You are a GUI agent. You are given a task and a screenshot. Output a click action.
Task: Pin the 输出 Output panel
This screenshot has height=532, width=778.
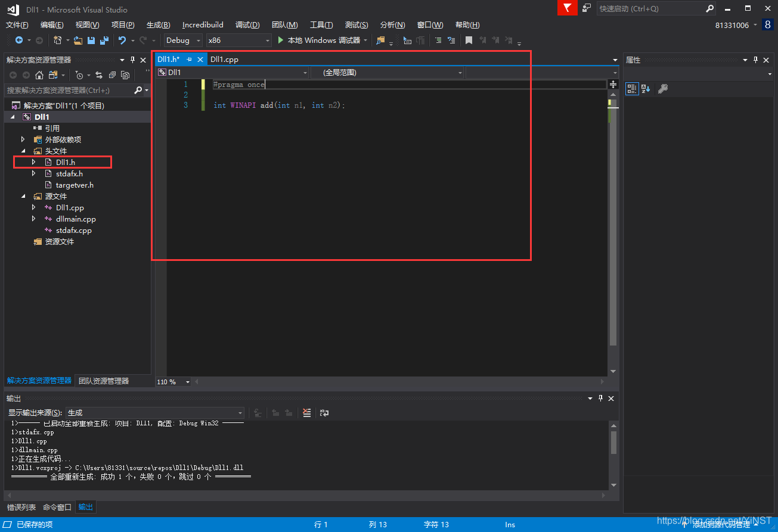coord(600,399)
